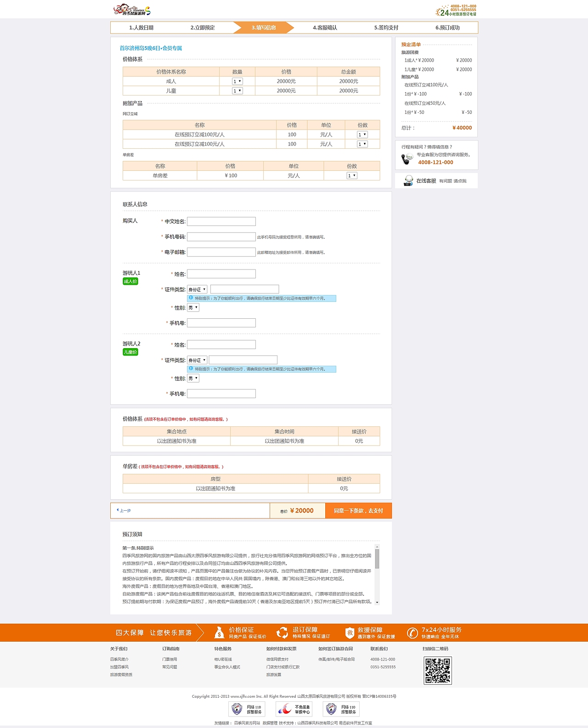Click the 退订保障 refund cycle icon
This screenshot has height=728, width=588.
point(282,632)
